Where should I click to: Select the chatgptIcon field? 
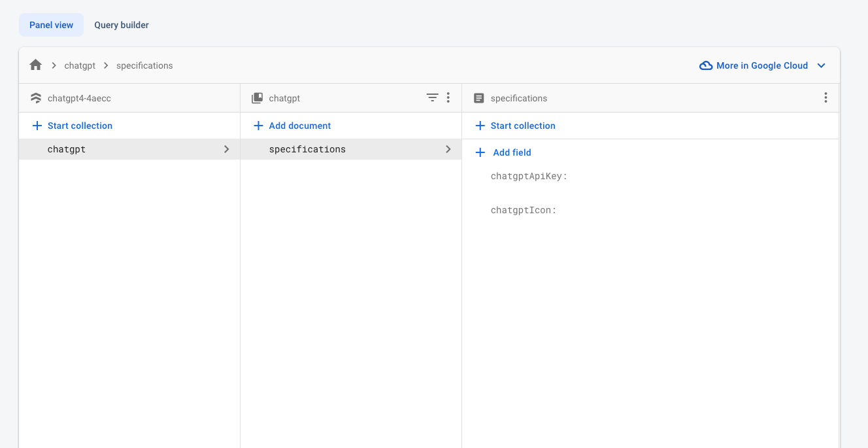pos(523,210)
